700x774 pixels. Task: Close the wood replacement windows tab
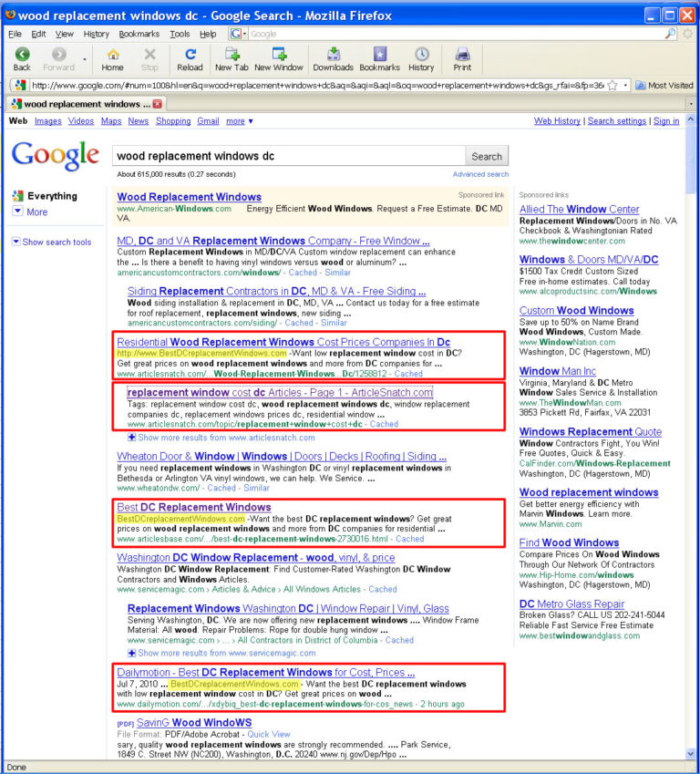pyautogui.click(x=158, y=104)
